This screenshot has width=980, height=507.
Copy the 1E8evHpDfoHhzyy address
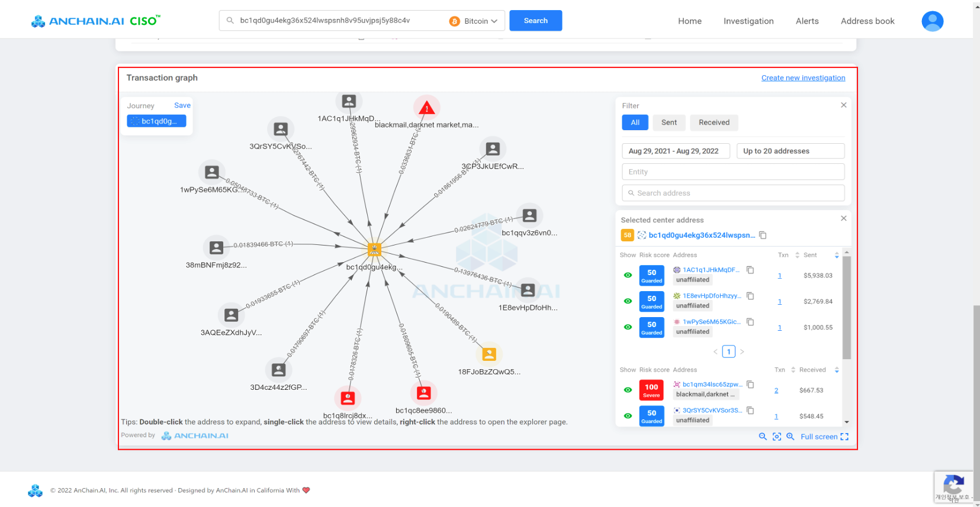coord(750,296)
